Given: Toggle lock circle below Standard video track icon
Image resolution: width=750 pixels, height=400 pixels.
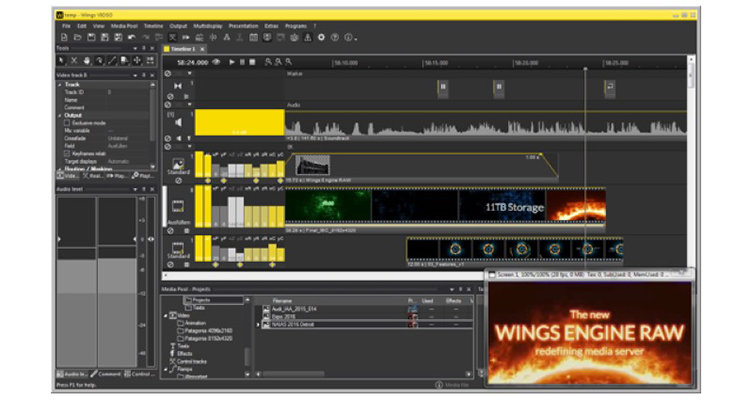Looking at the screenshot, I should click(178, 181).
